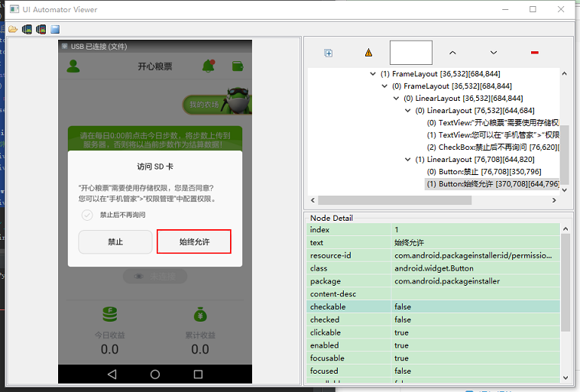Click the first Device Screenshot toolbar icon

(27, 29)
